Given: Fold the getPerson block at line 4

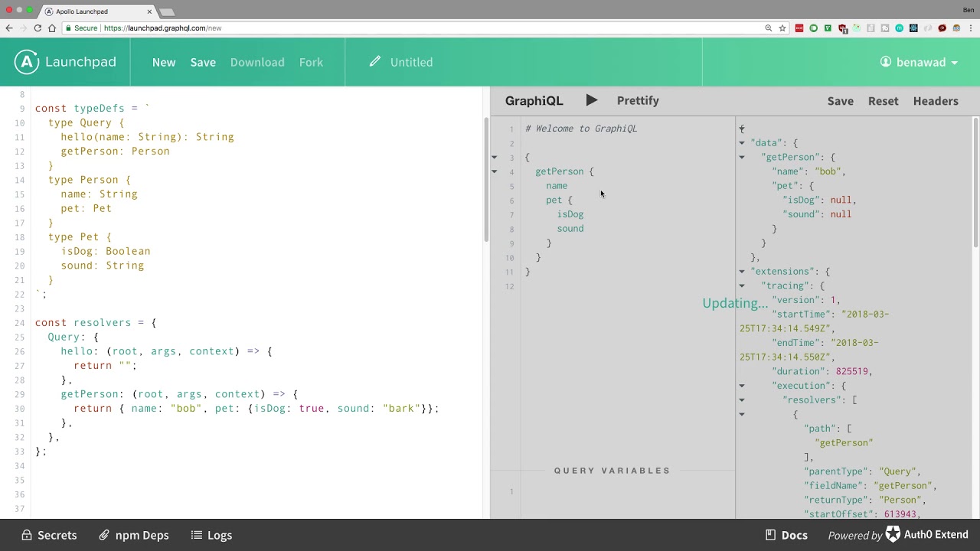Looking at the screenshot, I should (495, 171).
